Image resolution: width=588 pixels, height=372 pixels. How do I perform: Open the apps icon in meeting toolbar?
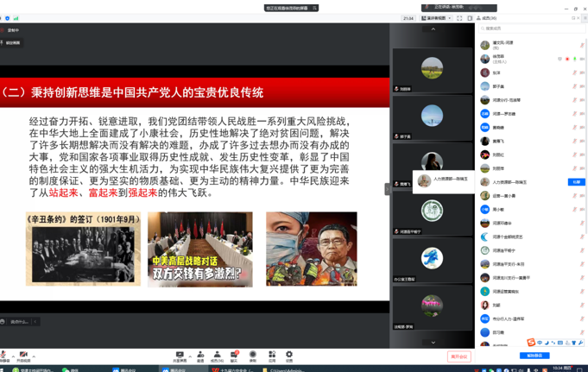272,355
